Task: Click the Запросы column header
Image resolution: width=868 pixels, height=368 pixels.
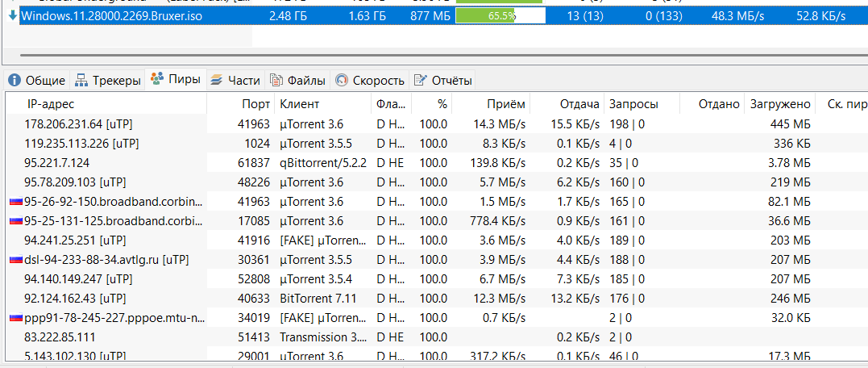Action: pyautogui.click(x=642, y=104)
